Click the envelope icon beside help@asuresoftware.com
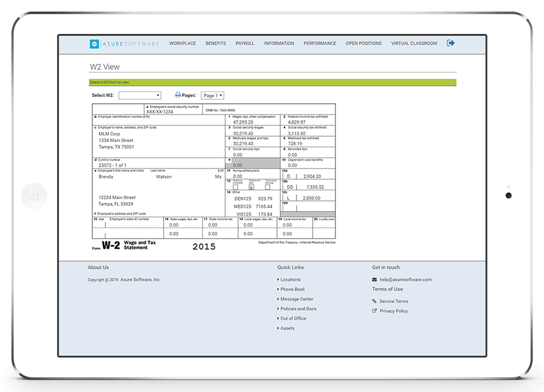 click(373, 279)
